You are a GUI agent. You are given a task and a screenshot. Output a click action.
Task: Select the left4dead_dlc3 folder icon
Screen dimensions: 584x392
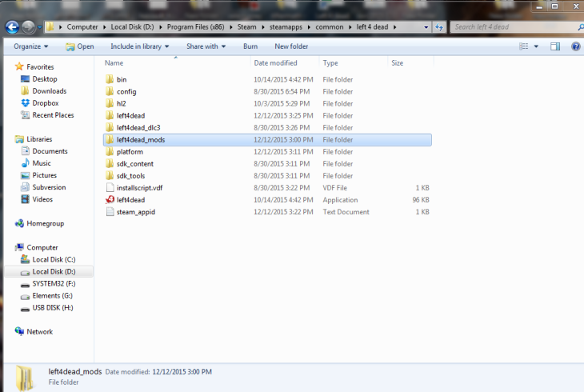[110, 127]
